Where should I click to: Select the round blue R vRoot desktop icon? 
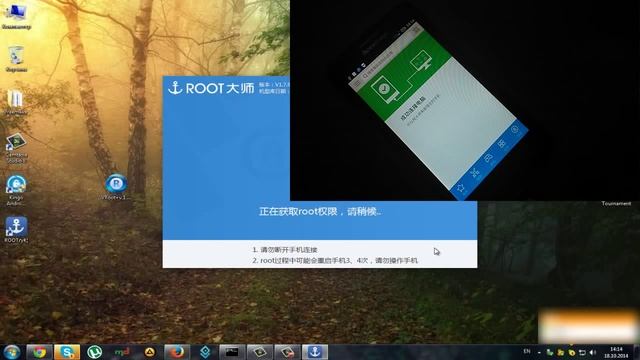coord(116,187)
